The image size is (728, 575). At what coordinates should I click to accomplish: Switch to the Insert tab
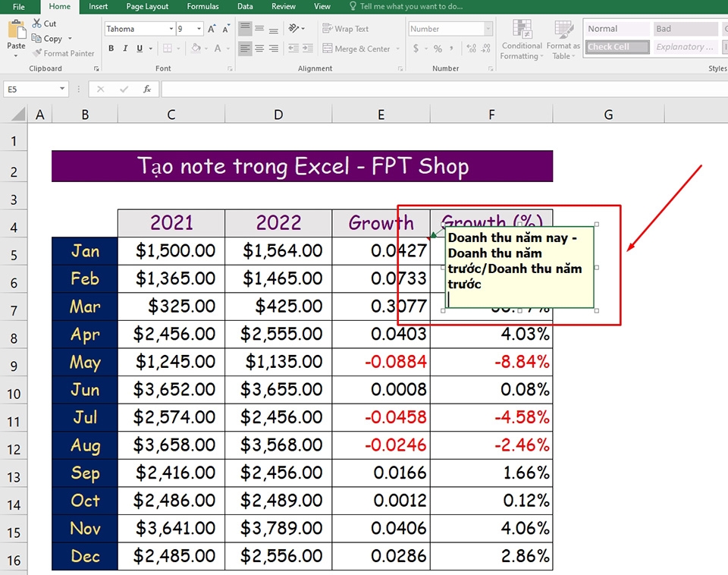[x=98, y=7]
